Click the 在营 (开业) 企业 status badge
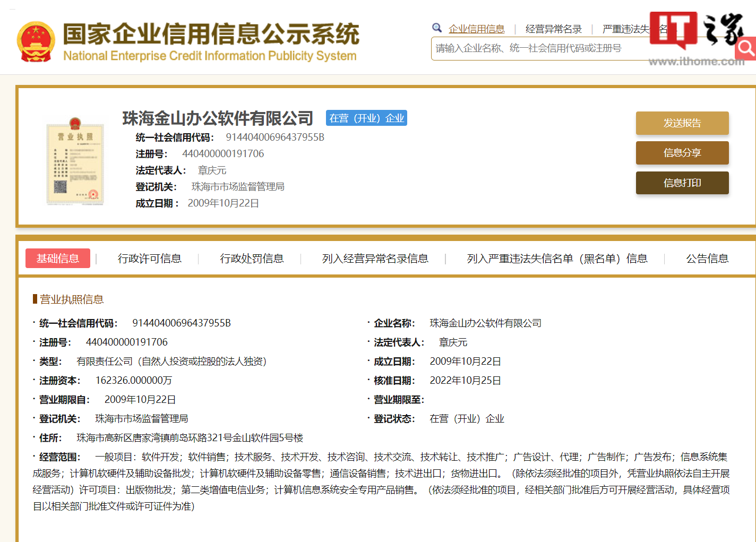Screen dimensions: 756x542 pyautogui.click(x=366, y=118)
